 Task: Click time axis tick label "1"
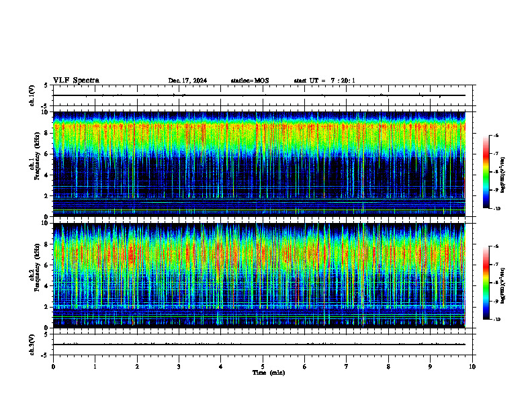95,367
